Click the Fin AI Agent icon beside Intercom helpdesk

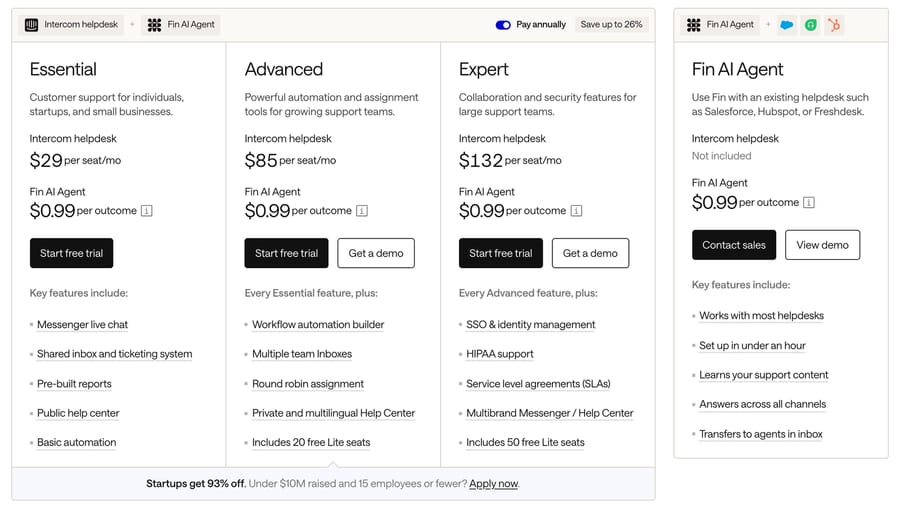point(154,25)
